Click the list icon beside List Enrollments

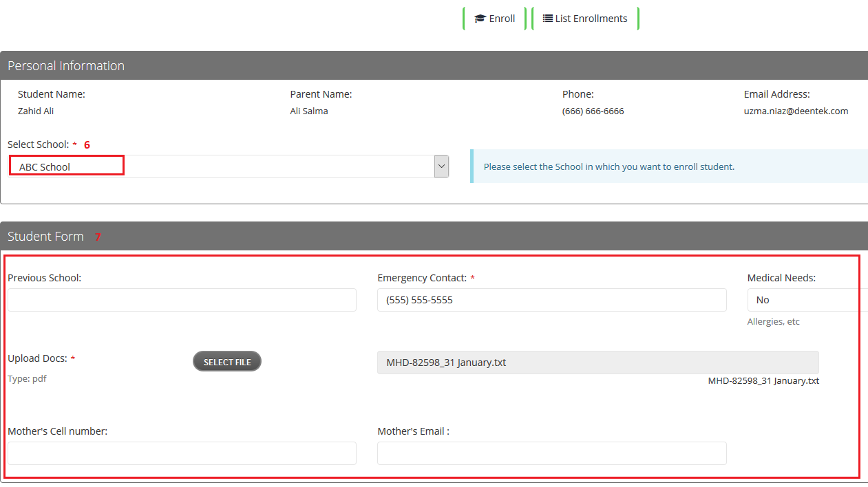[x=548, y=19]
